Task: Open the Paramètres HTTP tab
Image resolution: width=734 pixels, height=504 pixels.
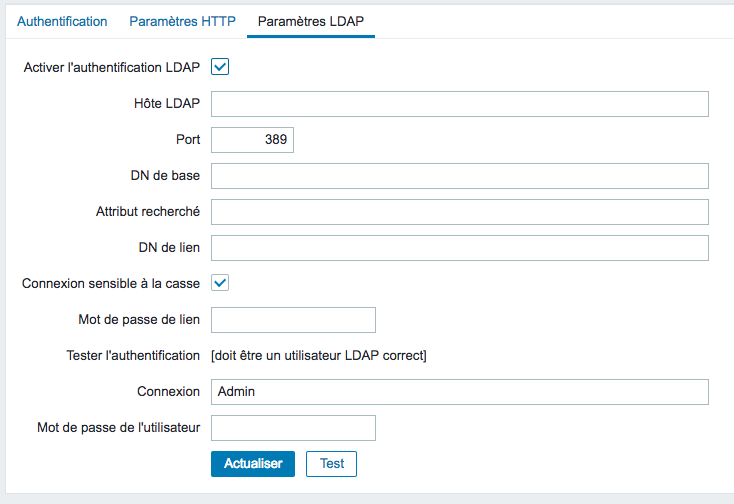Action: click(x=183, y=22)
